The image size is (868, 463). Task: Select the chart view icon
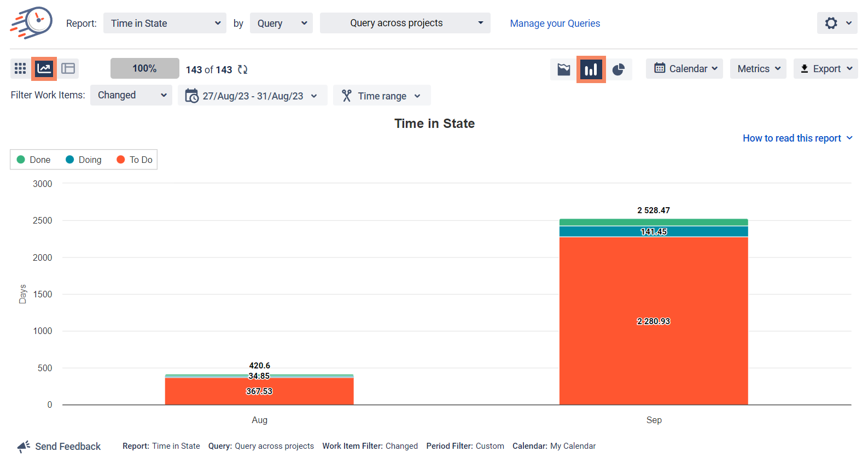coord(44,68)
